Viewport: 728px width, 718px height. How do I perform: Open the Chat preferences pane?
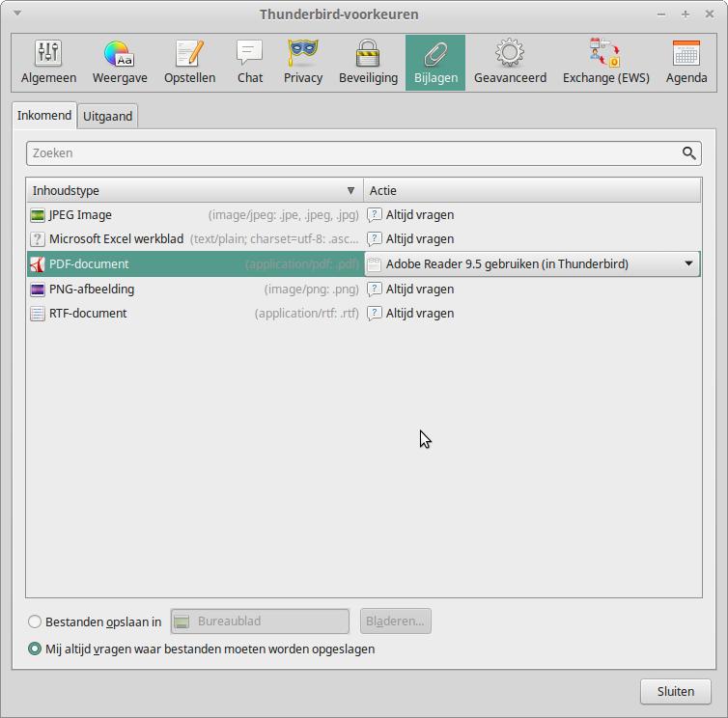pyautogui.click(x=250, y=62)
